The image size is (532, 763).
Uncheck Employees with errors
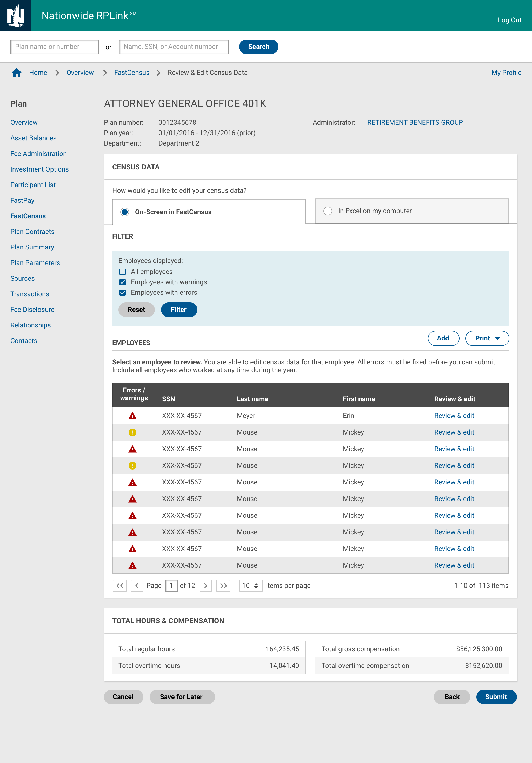[x=123, y=292]
